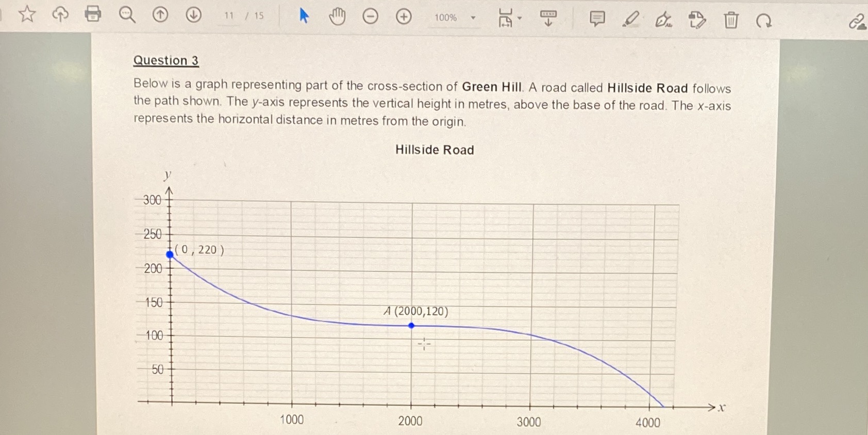Screen dimensions: 868x435
Task: Go to previous page with up arrow
Action: click(160, 15)
